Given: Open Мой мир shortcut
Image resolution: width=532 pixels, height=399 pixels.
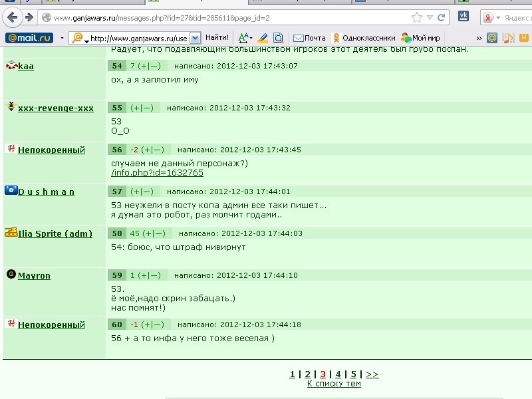Looking at the screenshot, I should coord(420,38).
